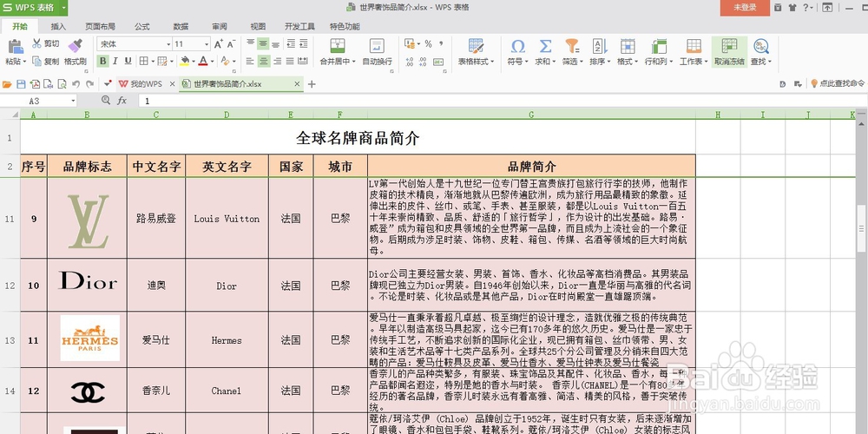The image size is (868, 434).
Task: Click the print preview icon
Action: pos(62,84)
